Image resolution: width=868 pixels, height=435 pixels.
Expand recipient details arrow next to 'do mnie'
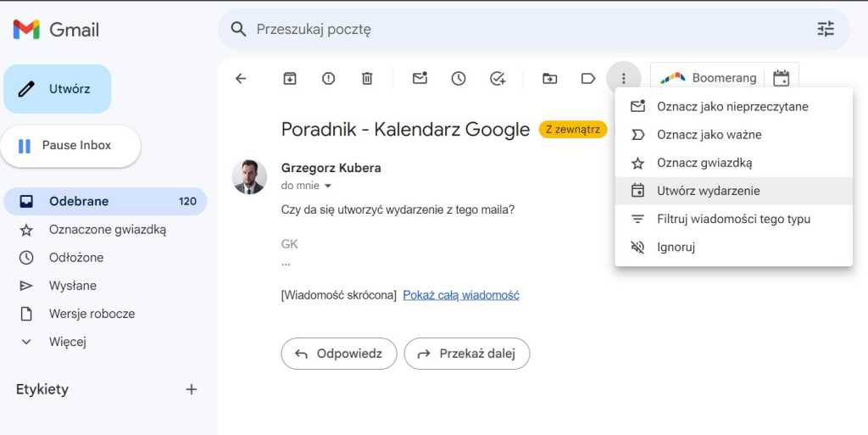point(328,186)
